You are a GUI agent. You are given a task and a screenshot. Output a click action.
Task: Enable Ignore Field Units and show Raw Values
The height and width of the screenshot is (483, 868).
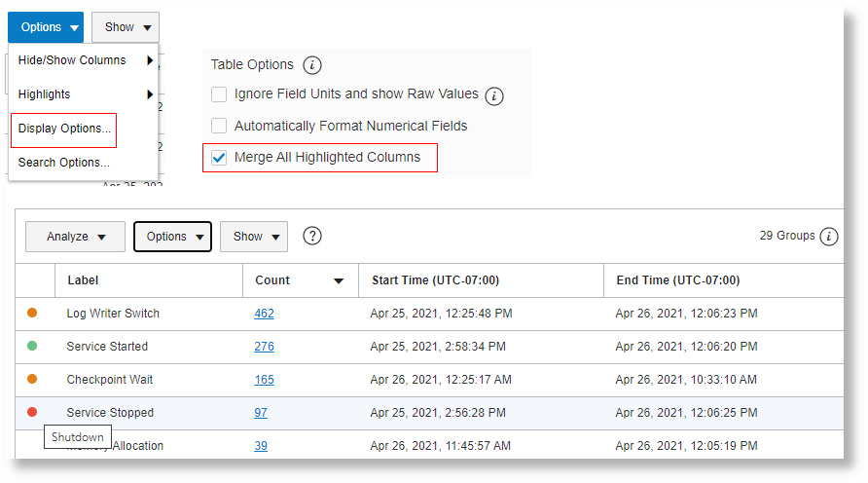pyautogui.click(x=219, y=95)
